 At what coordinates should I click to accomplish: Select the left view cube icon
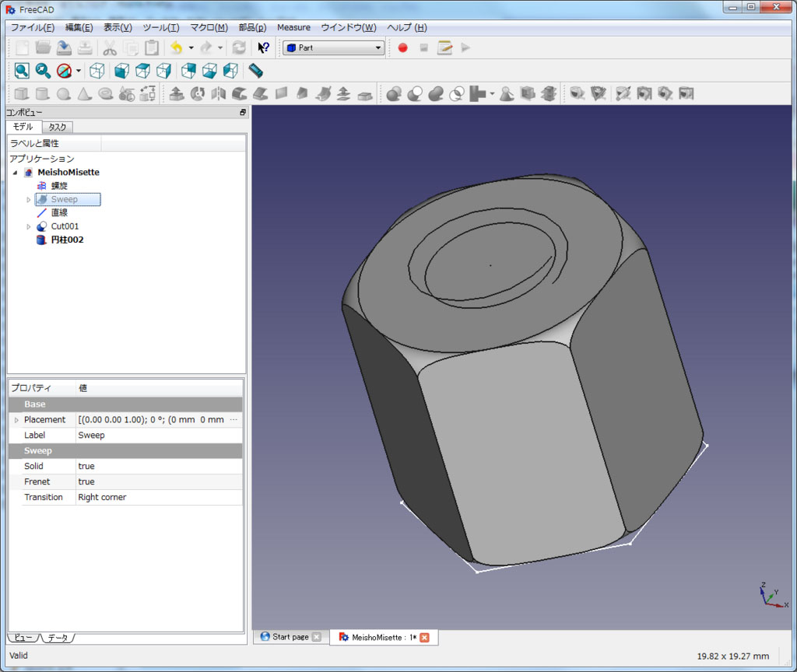pyautogui.click(x=230, y=71)
